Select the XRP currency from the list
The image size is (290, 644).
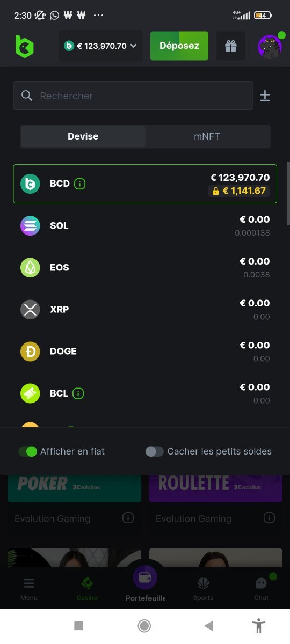(145, 309)
